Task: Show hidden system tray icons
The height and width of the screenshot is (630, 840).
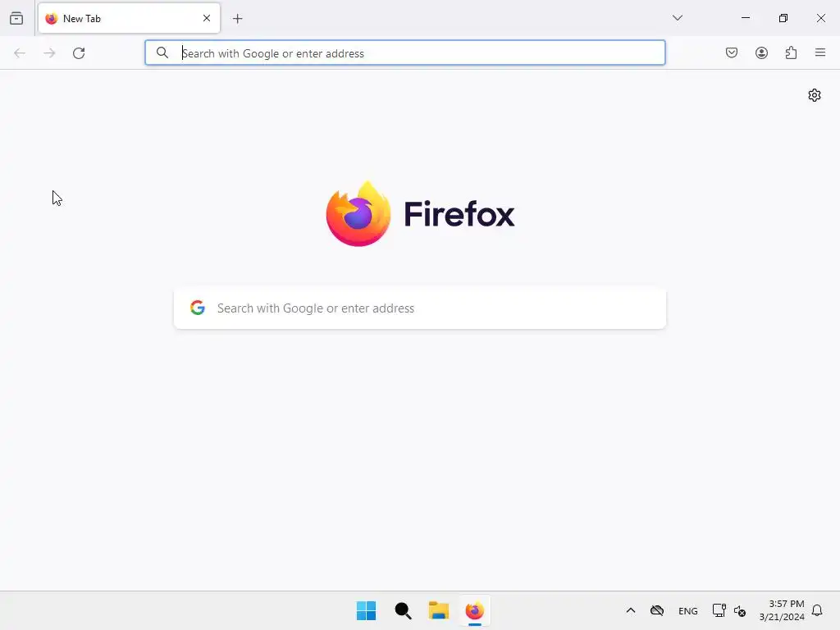Action: click(631, 610)
